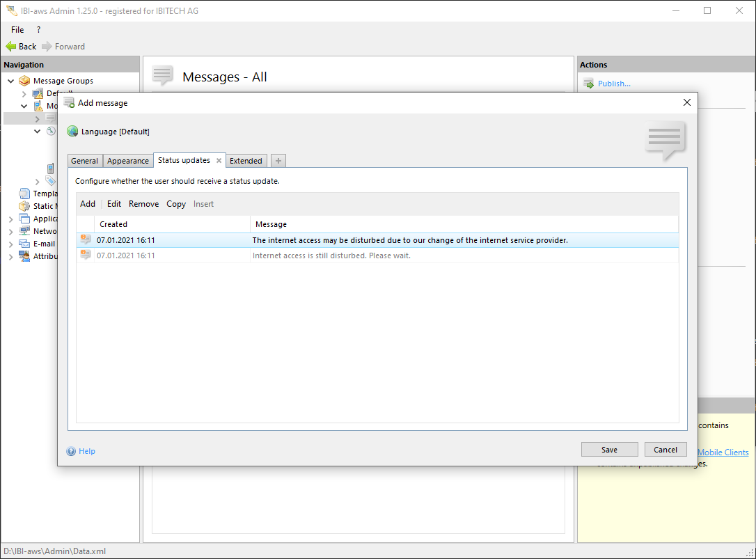Click the Help question mark icon
The width and height of the screenshot is (756, 559).
click(71, 451)
